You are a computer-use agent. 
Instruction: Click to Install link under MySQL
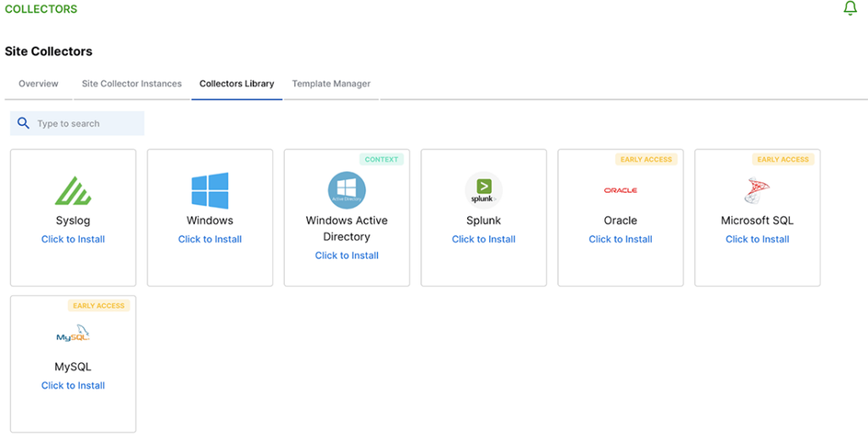[x=73, y=385]
